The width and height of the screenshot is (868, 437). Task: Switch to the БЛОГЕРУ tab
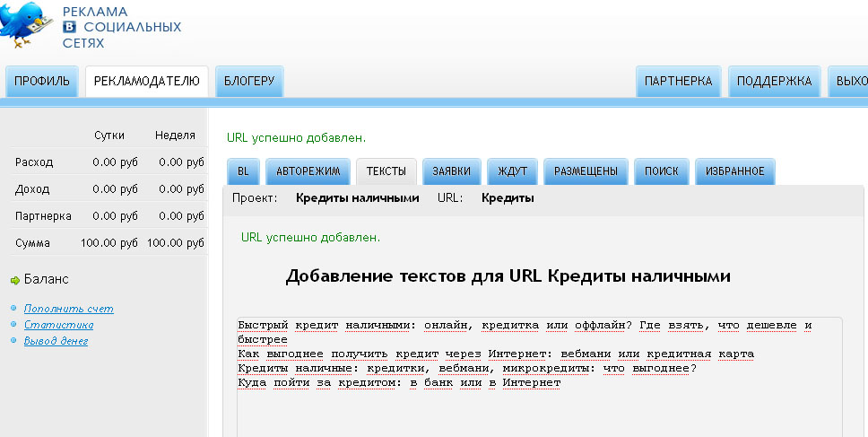pos(249,82)
